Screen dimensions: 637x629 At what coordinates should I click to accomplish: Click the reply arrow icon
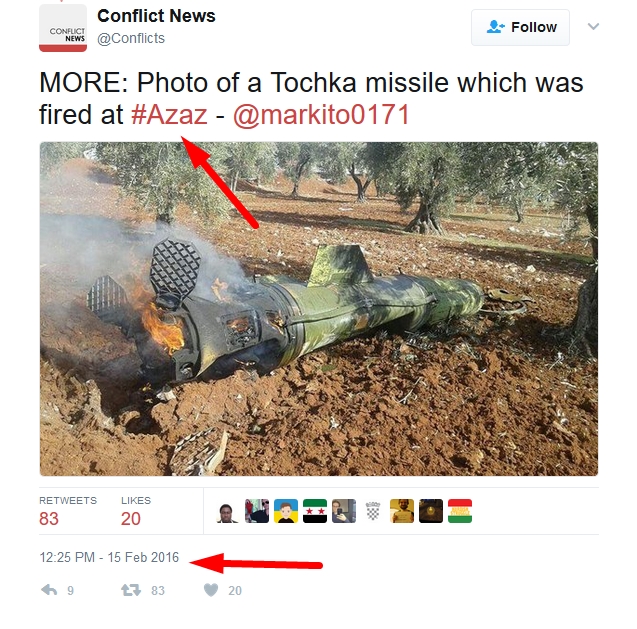click(48, 591)
